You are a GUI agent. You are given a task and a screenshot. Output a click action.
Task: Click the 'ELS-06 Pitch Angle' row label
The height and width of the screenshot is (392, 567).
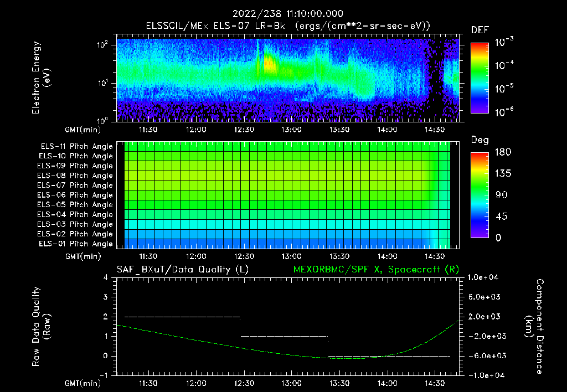tap(75, 195)
